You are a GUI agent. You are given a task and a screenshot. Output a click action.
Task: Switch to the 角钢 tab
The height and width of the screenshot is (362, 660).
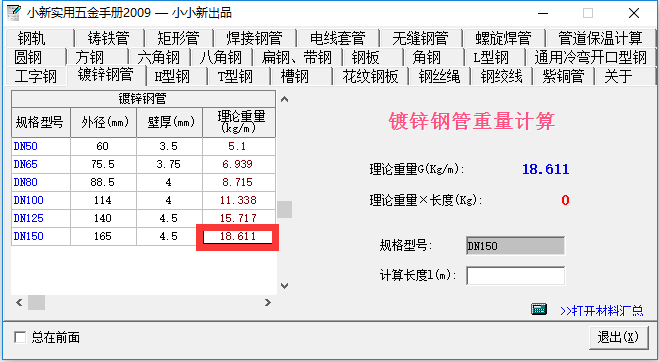(x=433, y=57)
